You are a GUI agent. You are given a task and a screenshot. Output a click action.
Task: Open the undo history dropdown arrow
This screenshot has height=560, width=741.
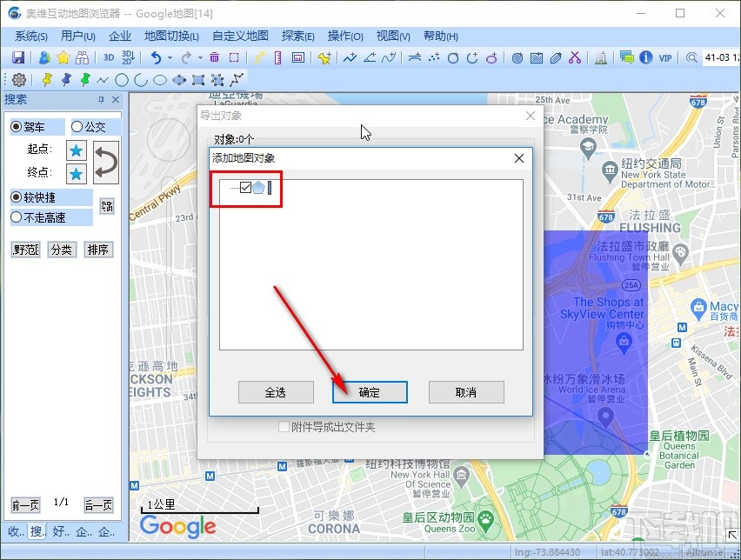(169, 56)
